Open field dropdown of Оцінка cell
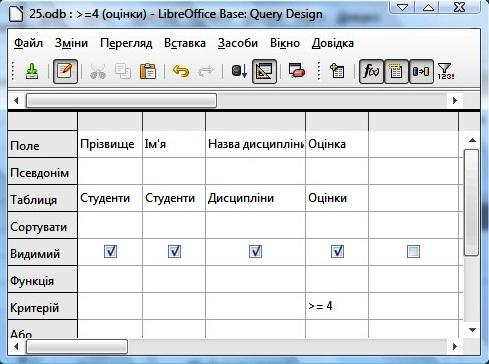This screenshot has width=489, height=364. pos(337,144)
